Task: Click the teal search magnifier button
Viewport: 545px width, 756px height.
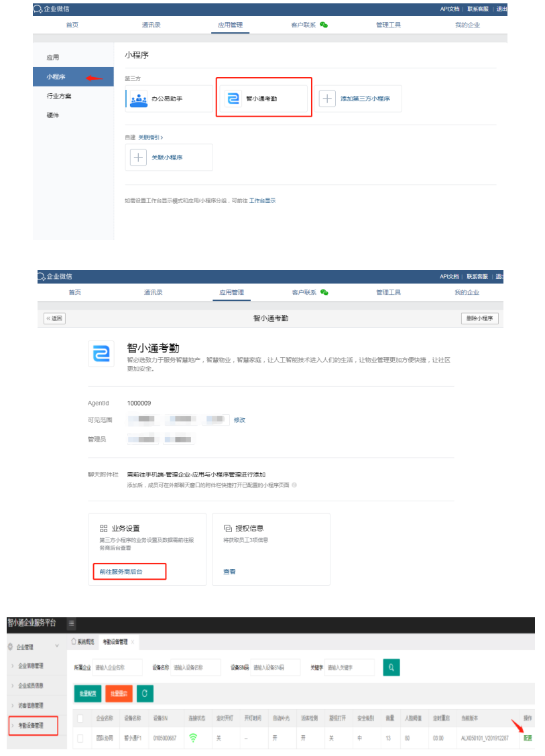Action: tap(391, 668)
